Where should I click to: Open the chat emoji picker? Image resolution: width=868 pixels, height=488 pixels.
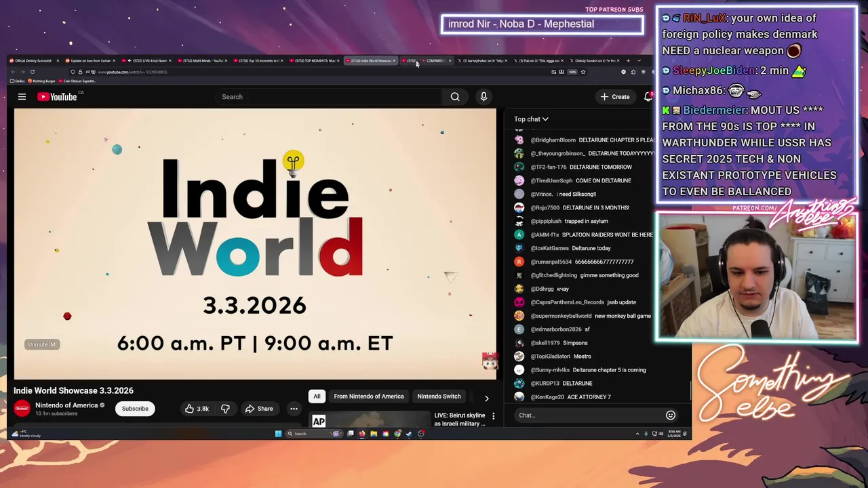pos(671,415)
